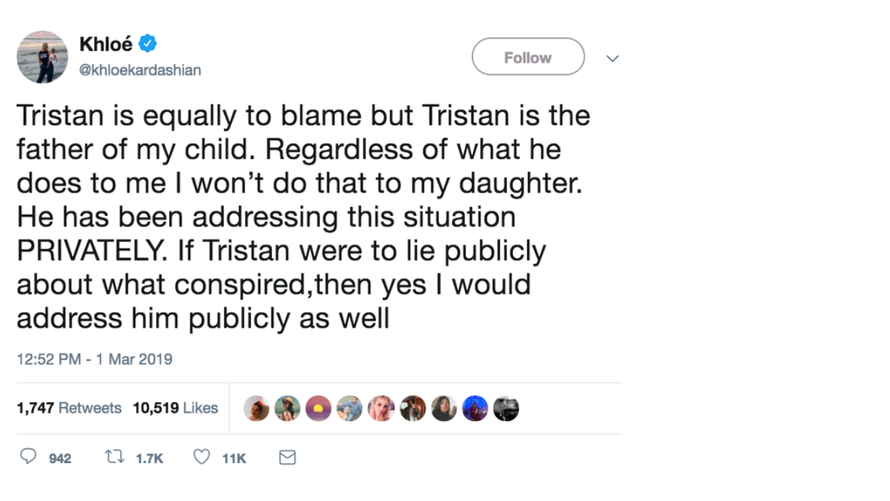The height and width of the screenshot is (501, 890).
Task: Open Khloé's profile picture
Action: 42,57
